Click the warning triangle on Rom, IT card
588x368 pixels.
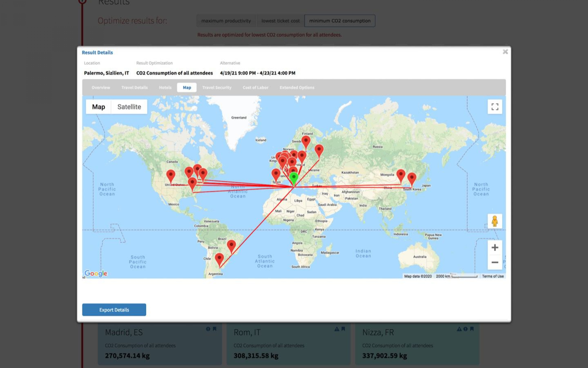point(336,328)
